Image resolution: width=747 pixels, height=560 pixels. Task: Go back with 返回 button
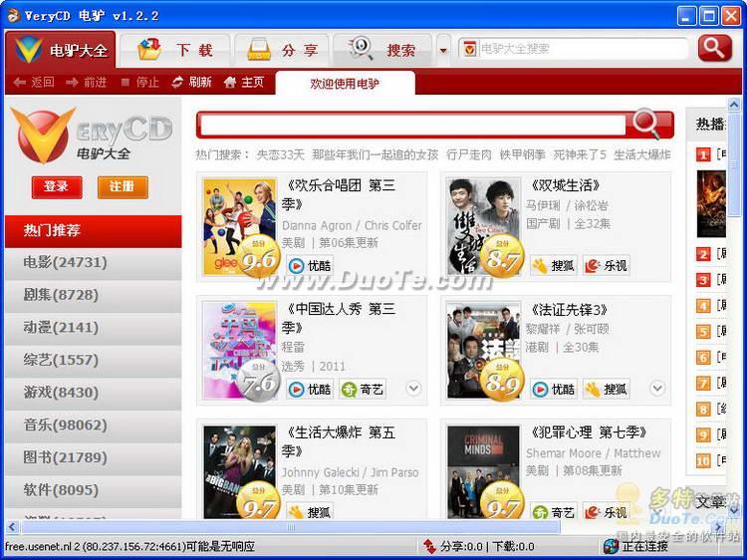pyautogui.click(x=34, y=83)
